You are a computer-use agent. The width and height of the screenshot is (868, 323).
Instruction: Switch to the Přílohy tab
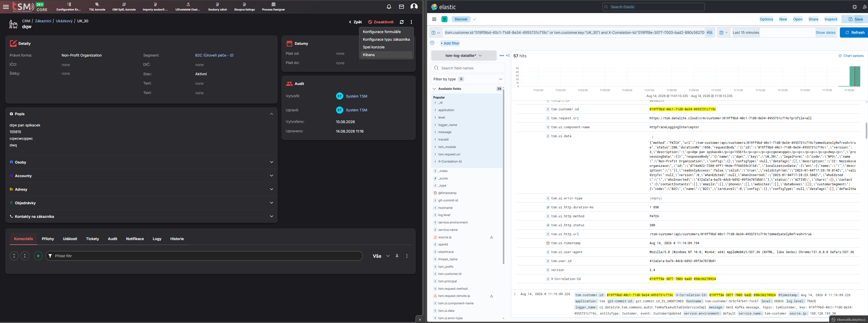click(48, 239)
